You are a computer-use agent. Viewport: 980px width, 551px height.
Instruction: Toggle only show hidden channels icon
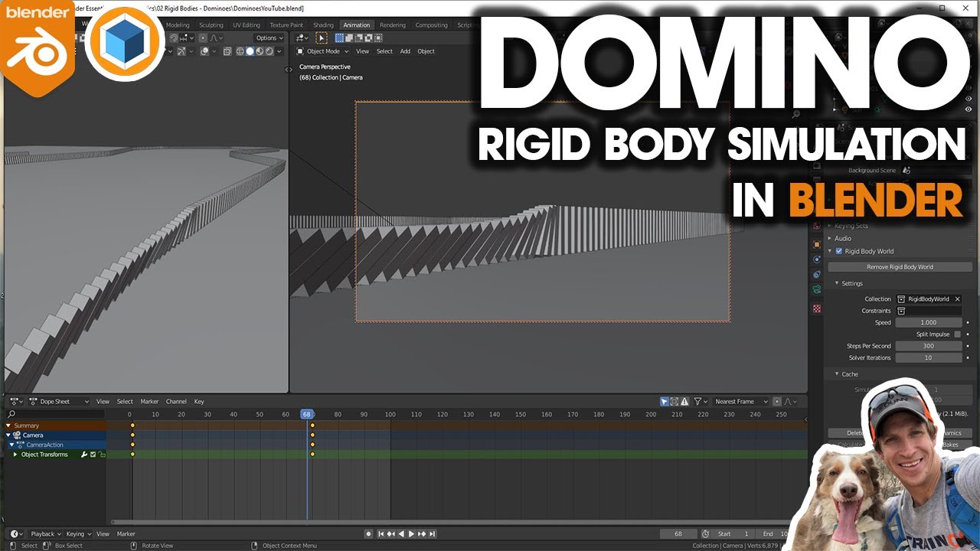click(x=674, y=401)
